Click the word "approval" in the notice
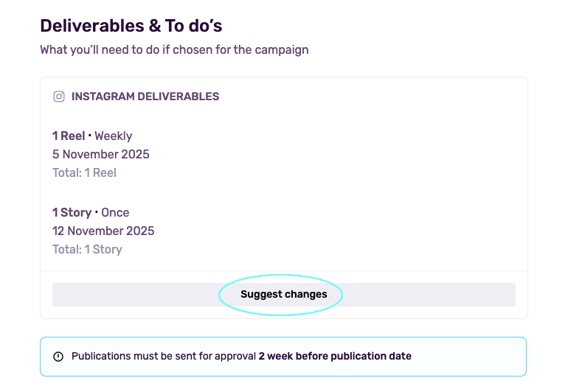Viewport: 568px width, 392px height. click(x=235, y=357)
